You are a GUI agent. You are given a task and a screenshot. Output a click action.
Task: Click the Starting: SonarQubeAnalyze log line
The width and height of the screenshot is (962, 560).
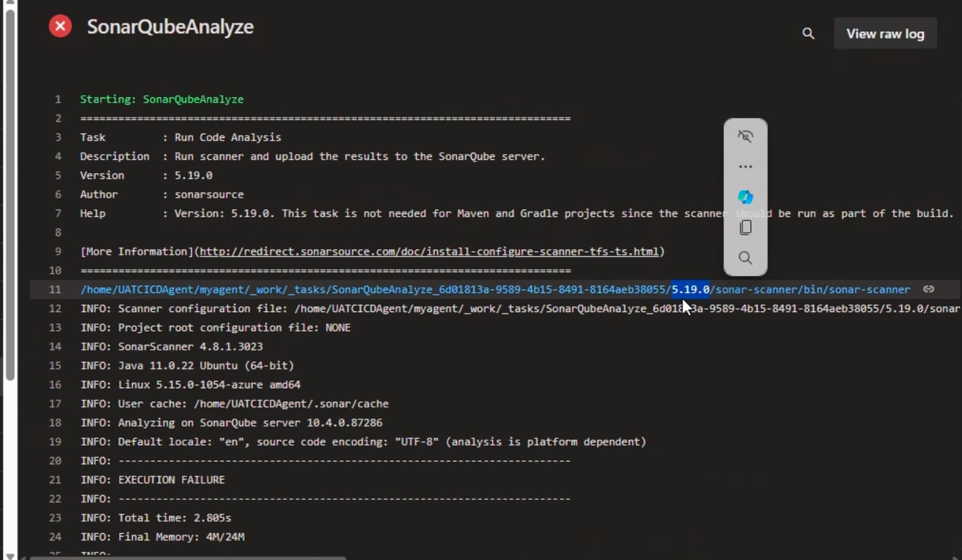coord(162,99)
